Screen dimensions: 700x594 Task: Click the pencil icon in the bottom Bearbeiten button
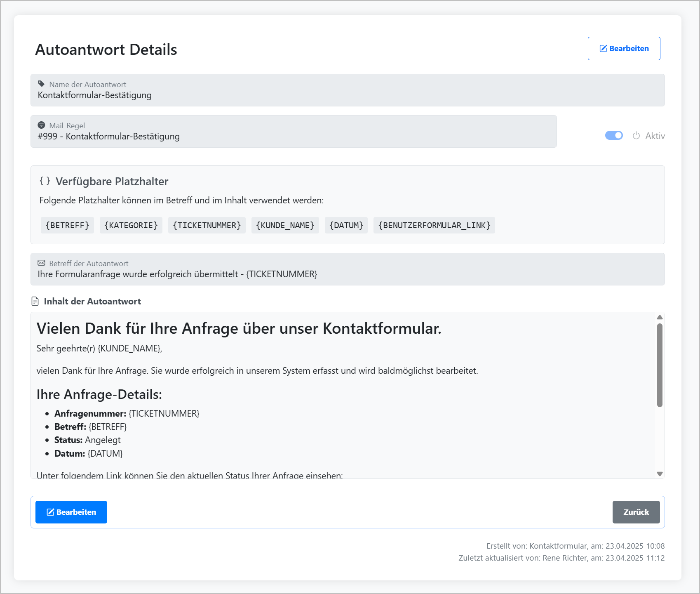pyautogui.click(x=51, y=512)
